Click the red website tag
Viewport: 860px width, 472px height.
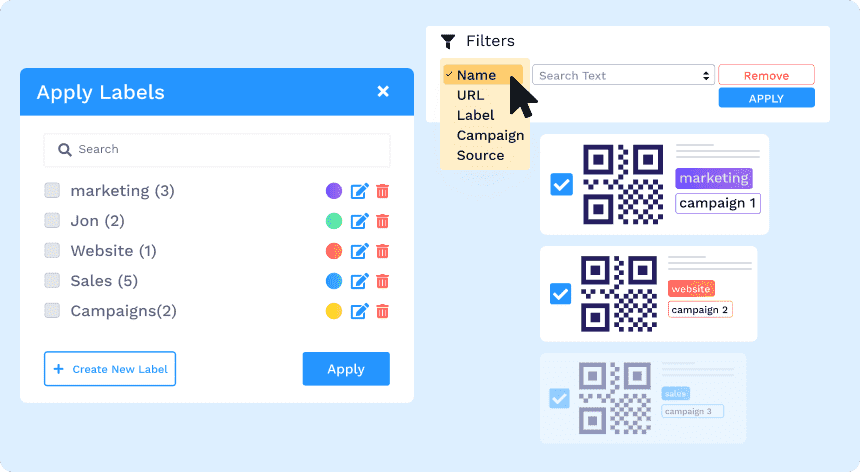tap(691, 288)
